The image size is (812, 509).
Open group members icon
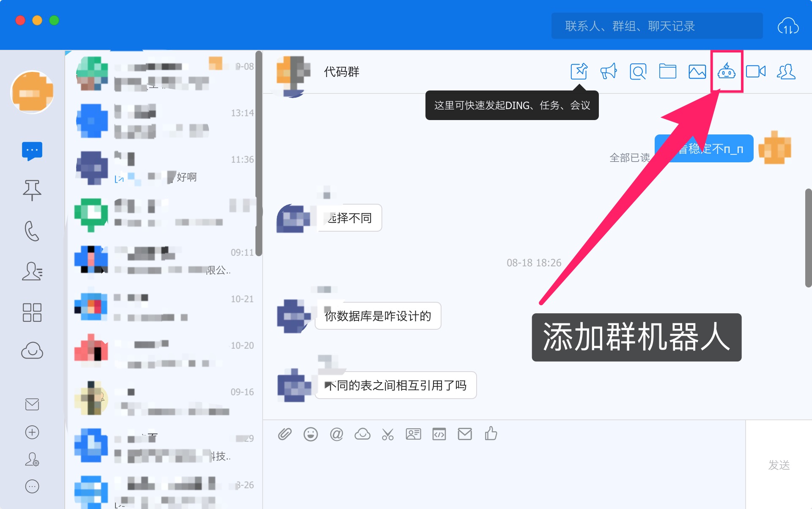pyautogui.click(x=786, y=71)
